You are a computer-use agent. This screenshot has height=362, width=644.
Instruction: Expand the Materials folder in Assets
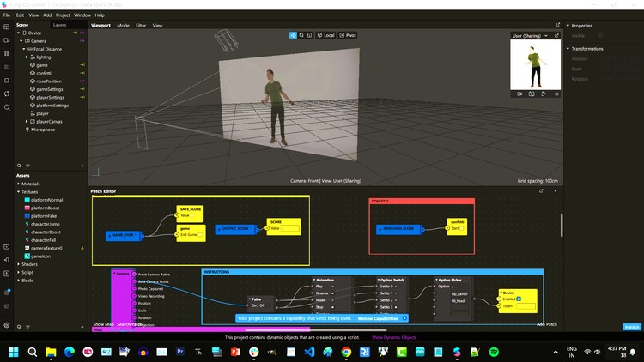pyautogui.click(x=20, y=184)
